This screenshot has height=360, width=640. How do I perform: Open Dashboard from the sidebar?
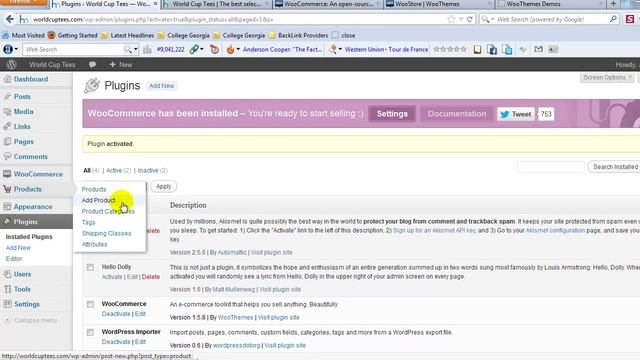tap(31, 79)
